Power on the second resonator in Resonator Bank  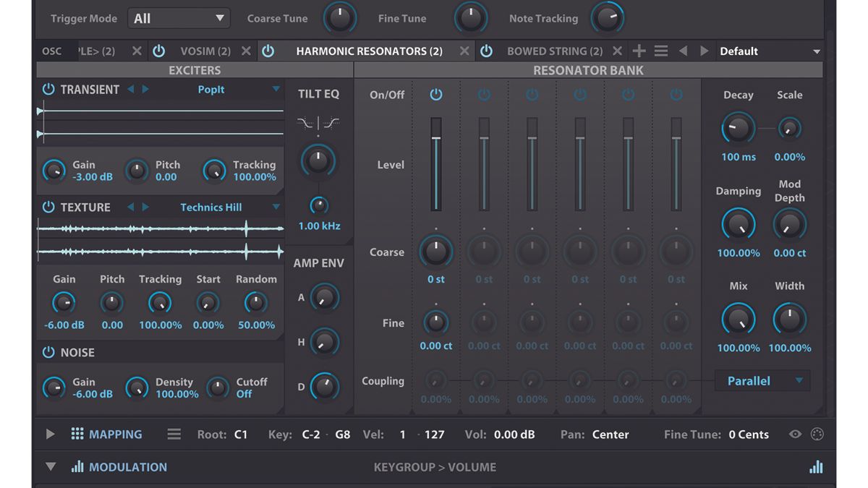pyautogui.click(x=484, y=94)
